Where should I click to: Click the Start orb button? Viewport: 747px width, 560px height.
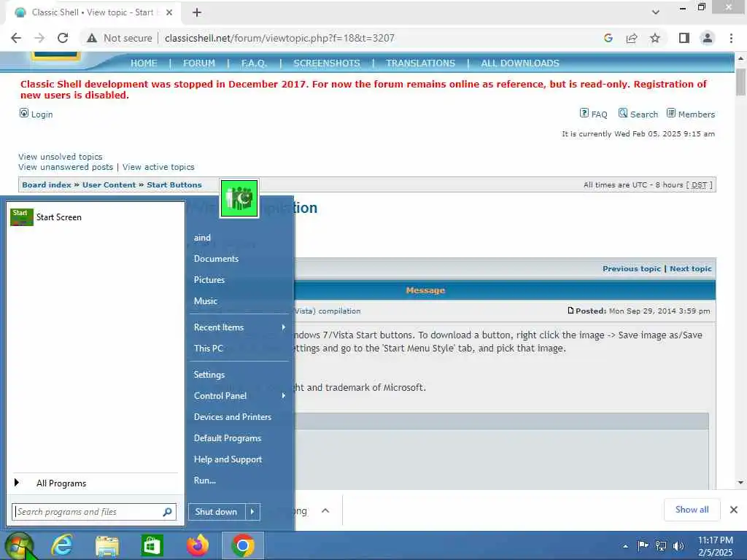pos(19,545)
